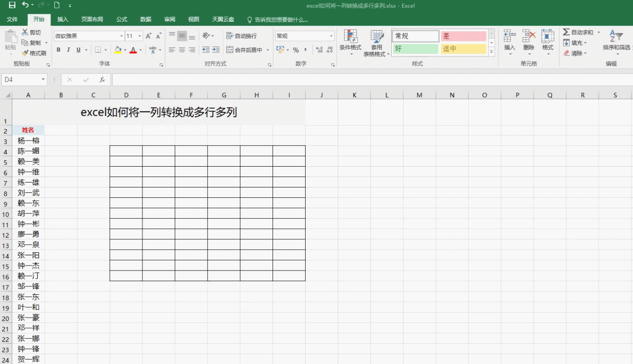Open the AutoSum (自动求和) dropdown arrow
633x364 pixels.
598,32
